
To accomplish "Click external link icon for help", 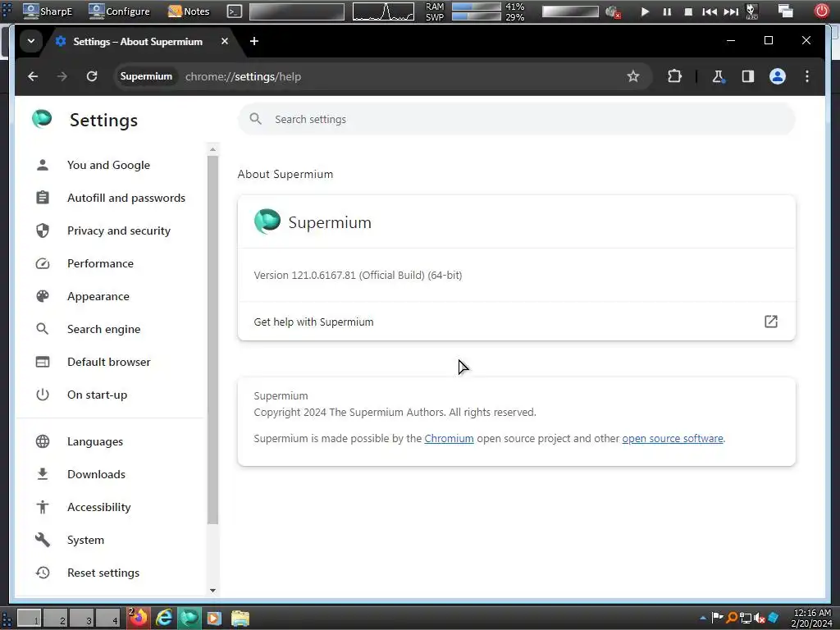I will 770,322.
